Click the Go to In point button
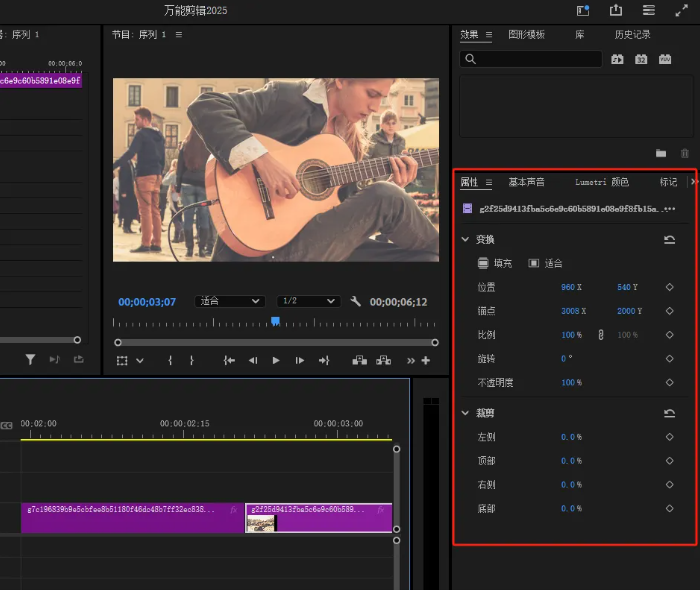700x590 pixels. (x=229, y=360)
